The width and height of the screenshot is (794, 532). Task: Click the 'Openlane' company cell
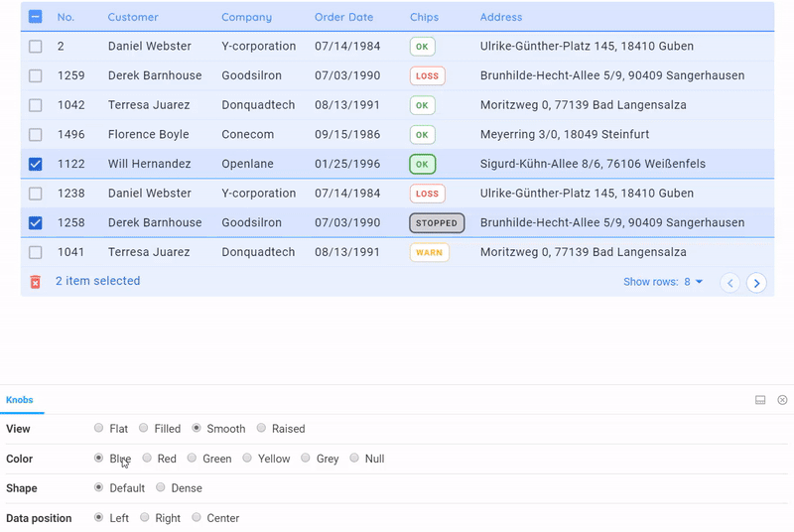247,164
